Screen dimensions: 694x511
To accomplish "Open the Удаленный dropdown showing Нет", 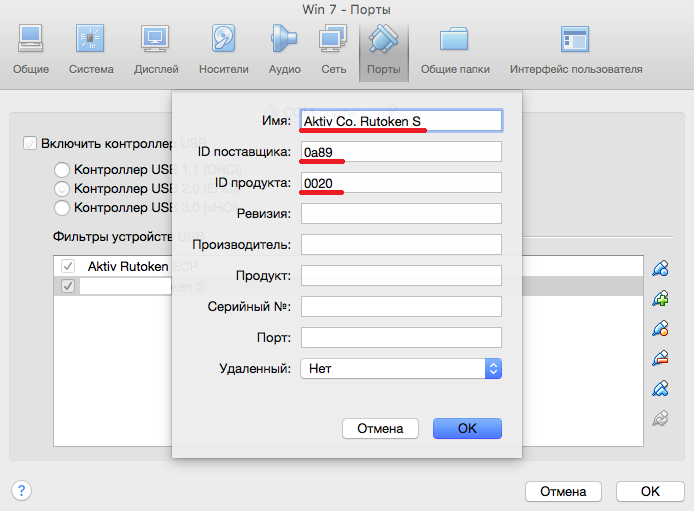I will pyautogui.click(x=401, y=369).
